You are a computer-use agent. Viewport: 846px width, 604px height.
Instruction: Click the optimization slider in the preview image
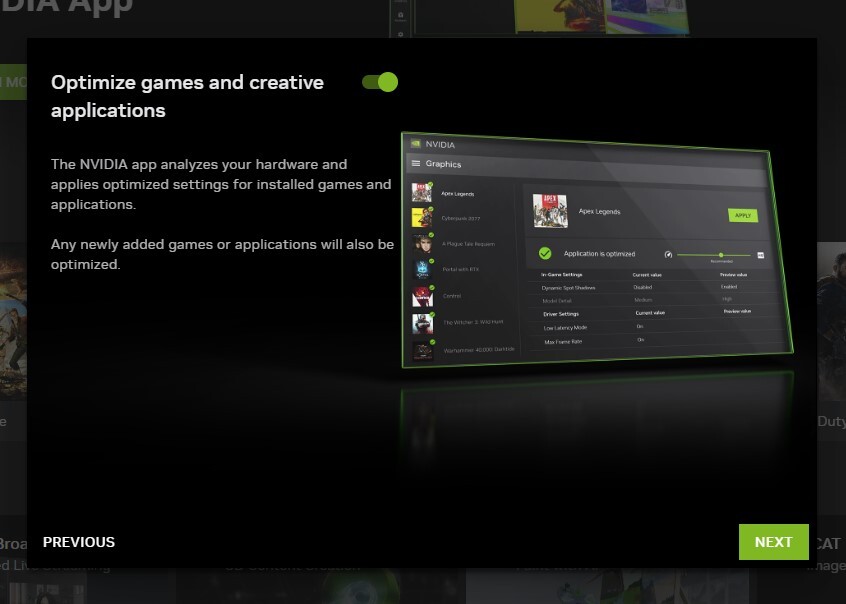pos(713,255)
